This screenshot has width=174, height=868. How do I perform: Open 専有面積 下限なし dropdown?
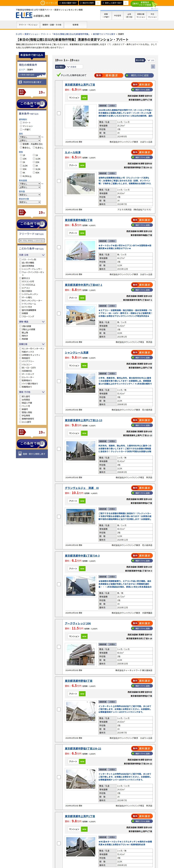(30, 184)
